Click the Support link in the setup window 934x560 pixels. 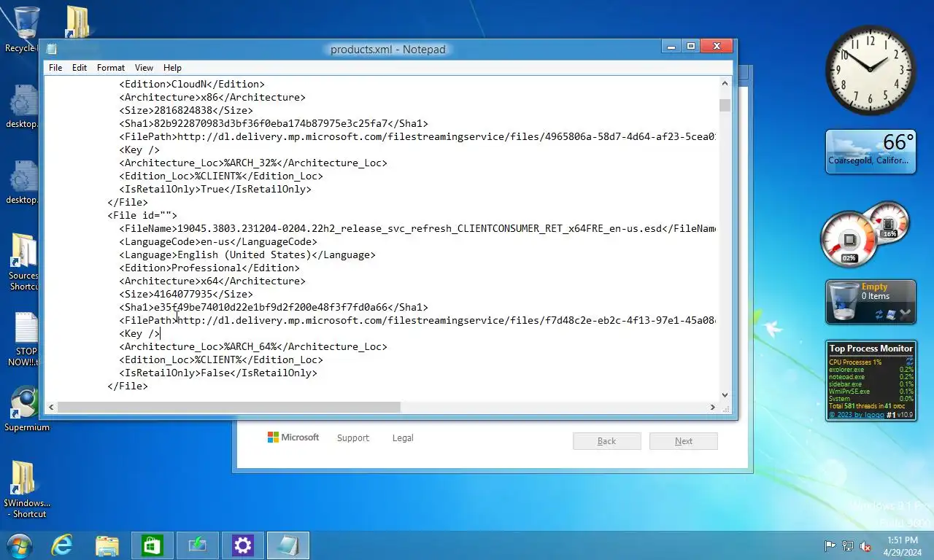[353, 438]
